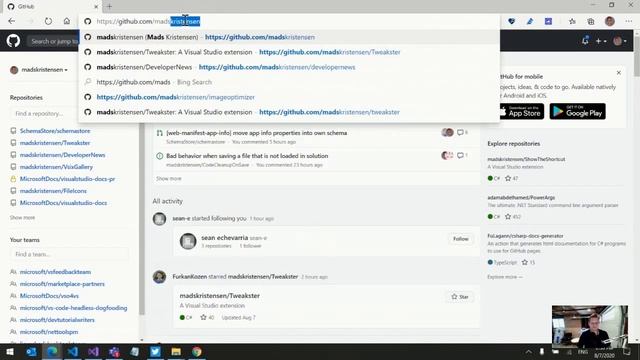
Task: Follow sean echevarria
Action: click(x=460, y=239)
